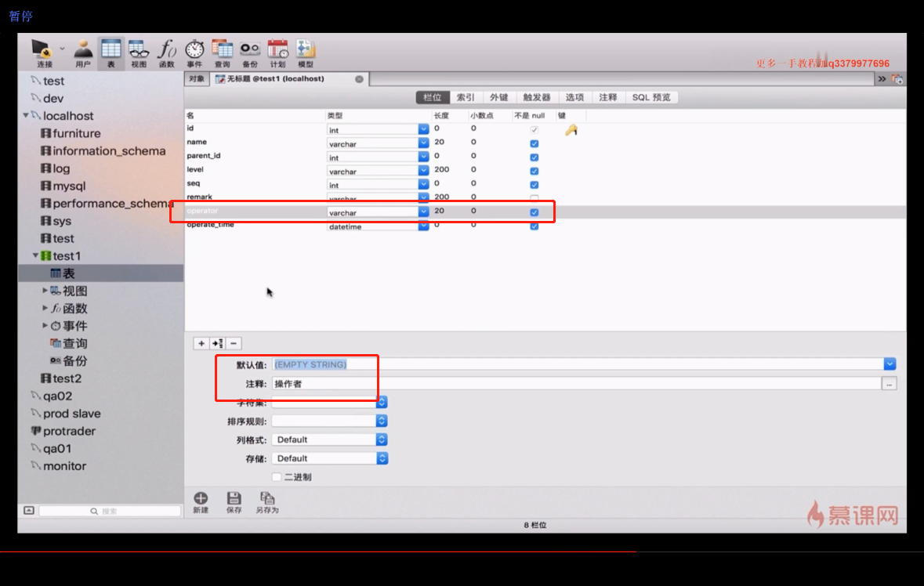Screen dimensions: 924x586
Task: Click the sidebar search box
Action: 110,512
